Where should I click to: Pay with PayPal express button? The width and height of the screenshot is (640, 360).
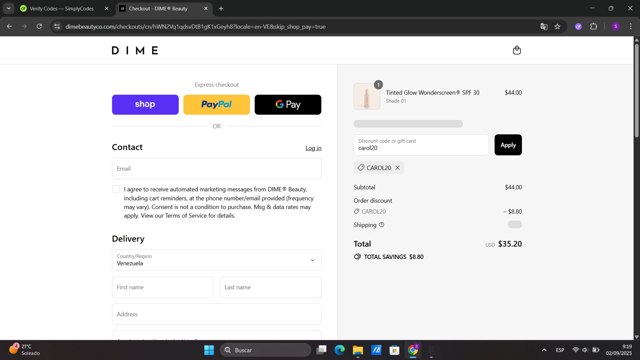click(216, 104)
